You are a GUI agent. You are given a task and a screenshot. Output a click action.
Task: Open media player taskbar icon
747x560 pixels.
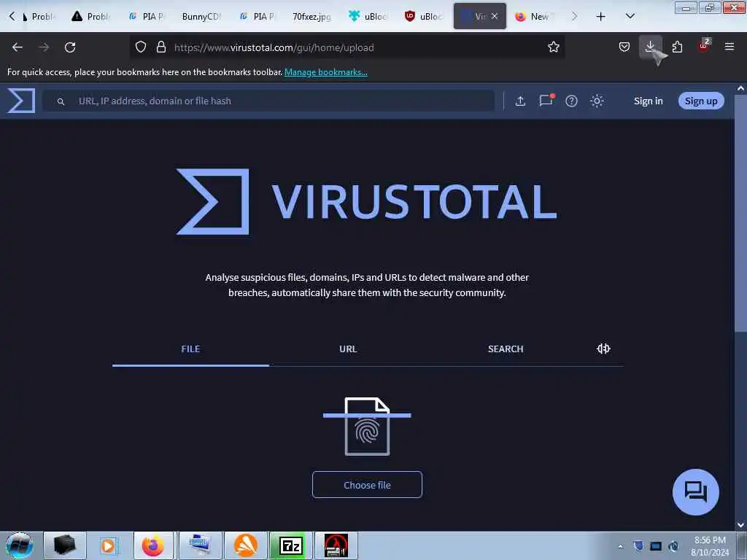tap(109, 545)
